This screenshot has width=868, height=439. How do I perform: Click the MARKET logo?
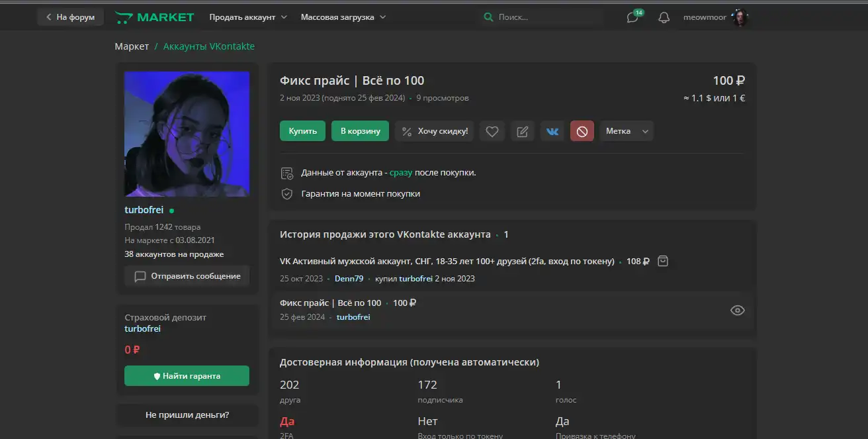tap(155, 17)
